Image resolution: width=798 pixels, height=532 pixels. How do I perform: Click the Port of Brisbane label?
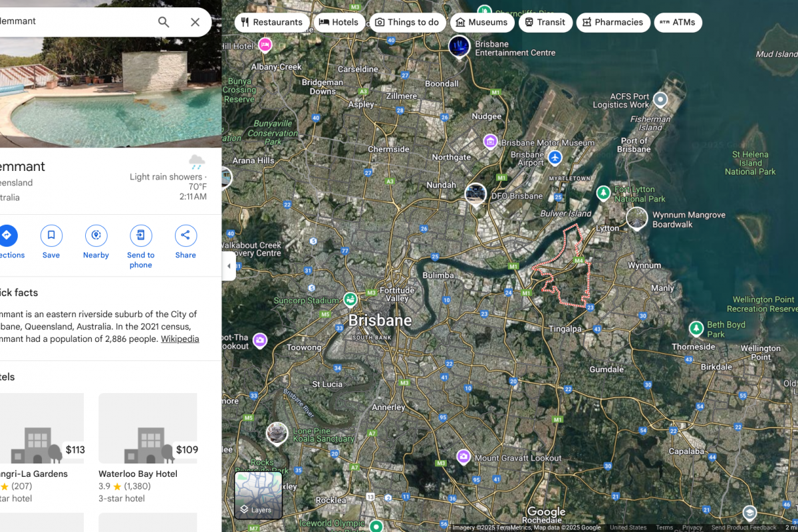(x=635, y=145)
